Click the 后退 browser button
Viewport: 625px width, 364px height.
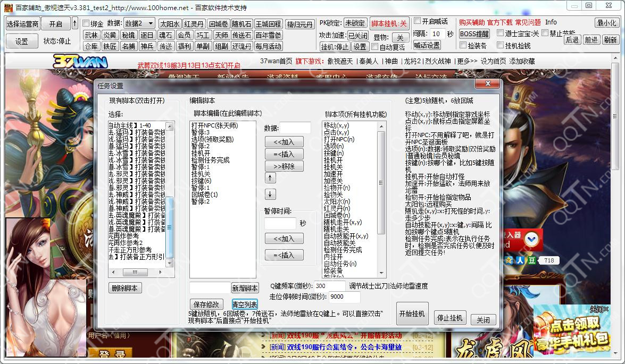572,40
